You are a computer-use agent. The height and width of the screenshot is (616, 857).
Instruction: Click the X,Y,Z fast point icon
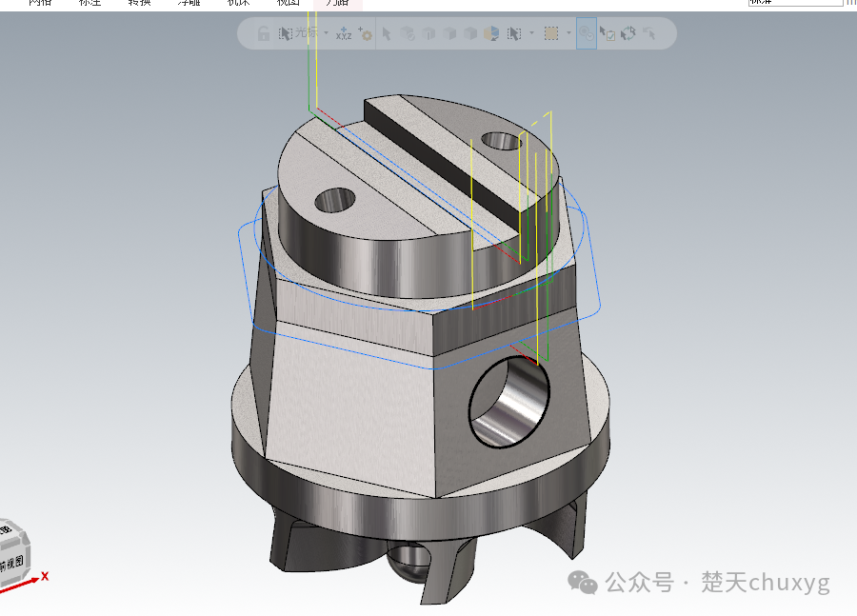tap(344, 34)
